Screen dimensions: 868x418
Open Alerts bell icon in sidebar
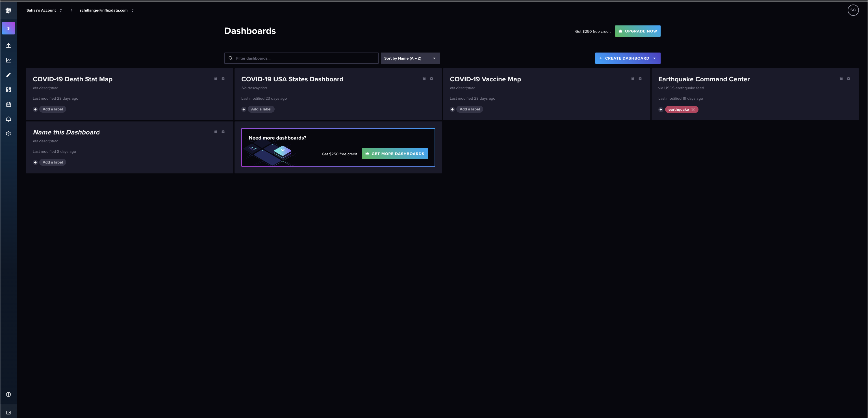(8, 119)
